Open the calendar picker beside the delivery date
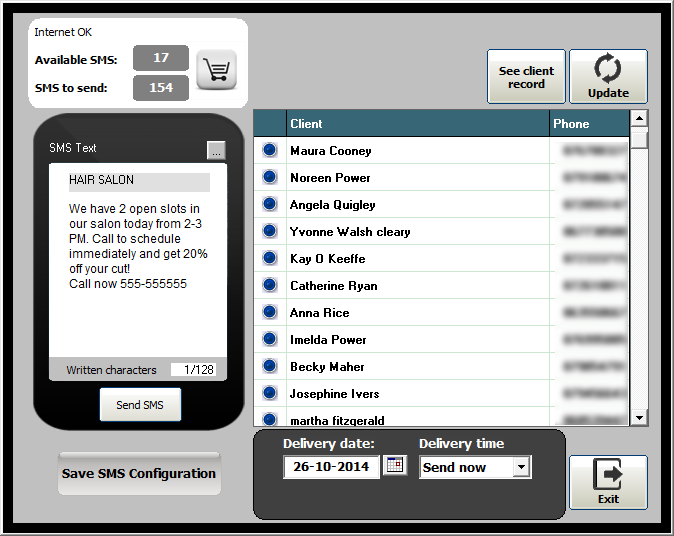Image resolution: width=674 pixels, height=536 pixels. coord(395,466)
